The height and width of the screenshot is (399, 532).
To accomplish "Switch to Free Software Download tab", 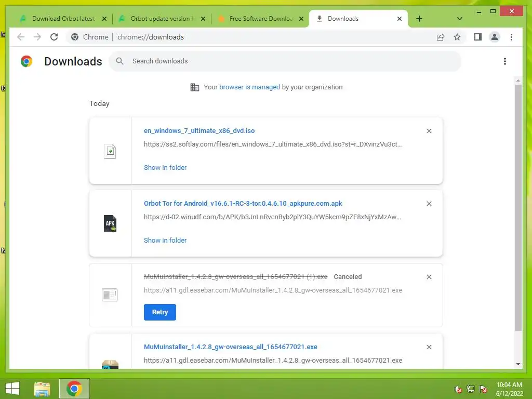I will [260, 19].
